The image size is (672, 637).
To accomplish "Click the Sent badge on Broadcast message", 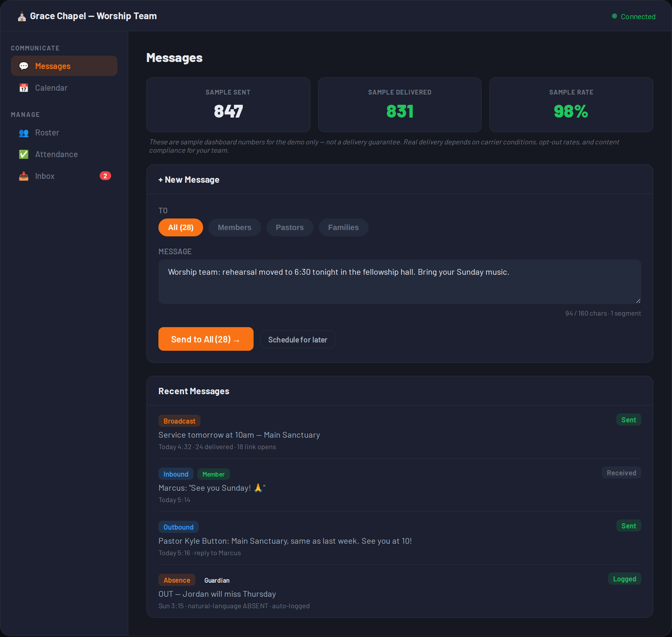I will click(629, 420).
